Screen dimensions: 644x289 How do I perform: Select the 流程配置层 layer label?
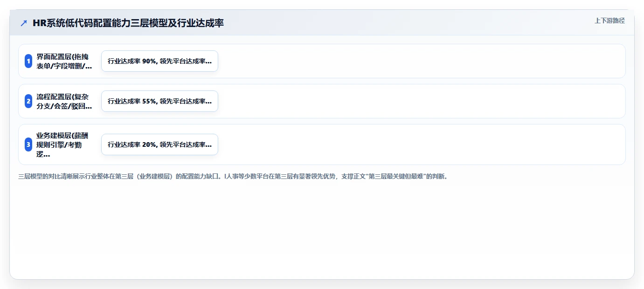tap(64, 101)
